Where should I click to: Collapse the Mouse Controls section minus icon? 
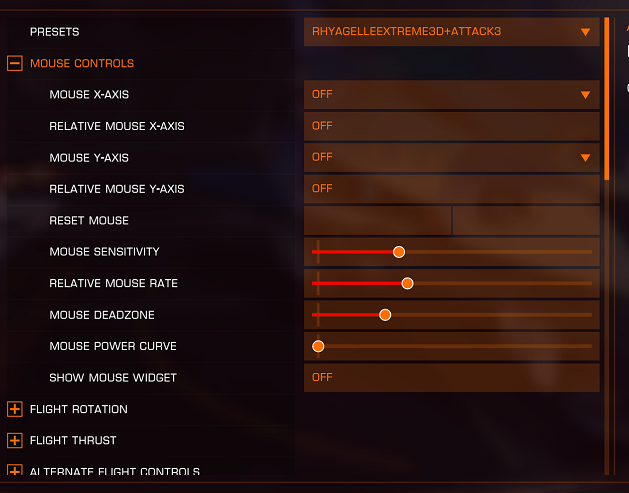[x=15, y=63]
